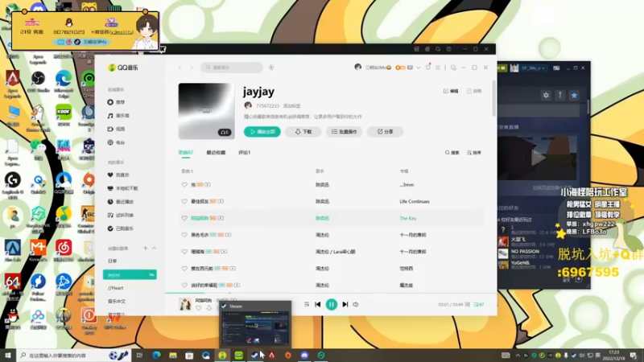This screenshot has height=362, width=644.
Task: Open album The Key
Action: pyautogui.click(x=408, y=218)
